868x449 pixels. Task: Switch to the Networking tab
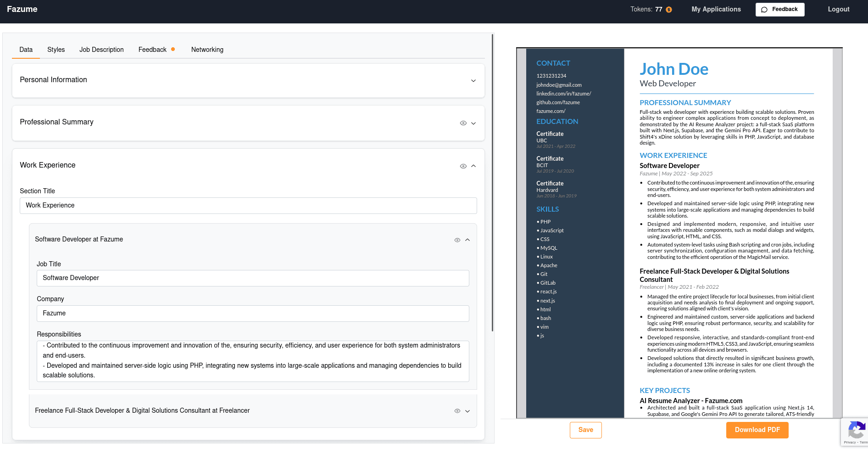pos(207,50)
